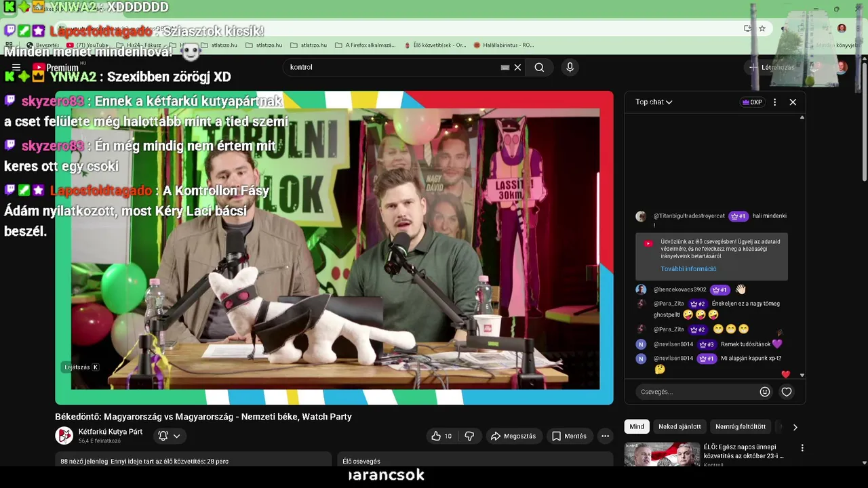Viewport: 868px width, 488px height.
Task: Click the #3 crown badge beside @nevilsen8014
Action: [707, 344]
